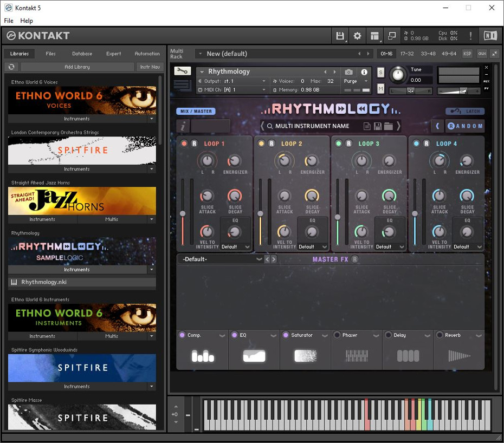Select the Delay effect icon

(408, 356)
